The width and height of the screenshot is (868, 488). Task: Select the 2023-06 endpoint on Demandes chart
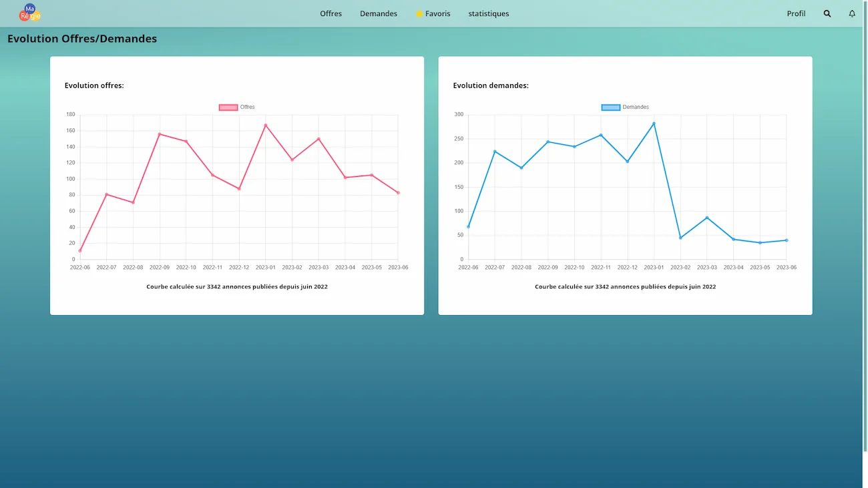point(787,240)
